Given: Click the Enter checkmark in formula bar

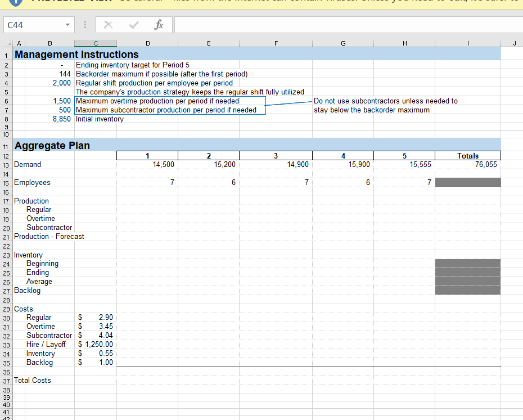Looking at the screenshot, I should pyautogui.click(x=133, y=25).
